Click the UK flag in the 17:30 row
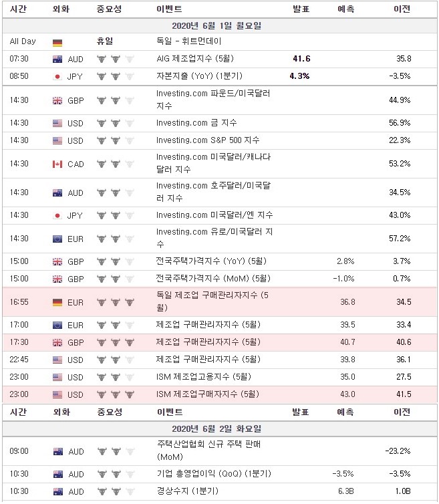The image size is (439, 504). click(x=57, y=343)
